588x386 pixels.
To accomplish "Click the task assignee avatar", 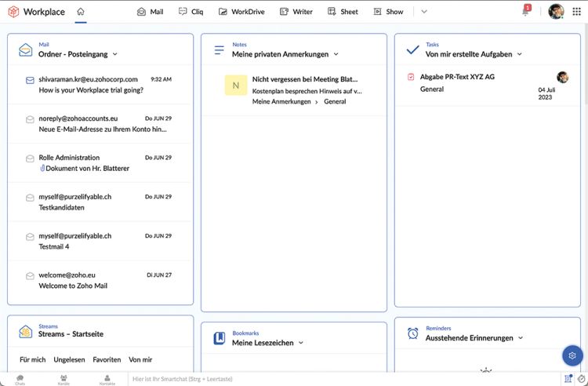I will 562,77.
